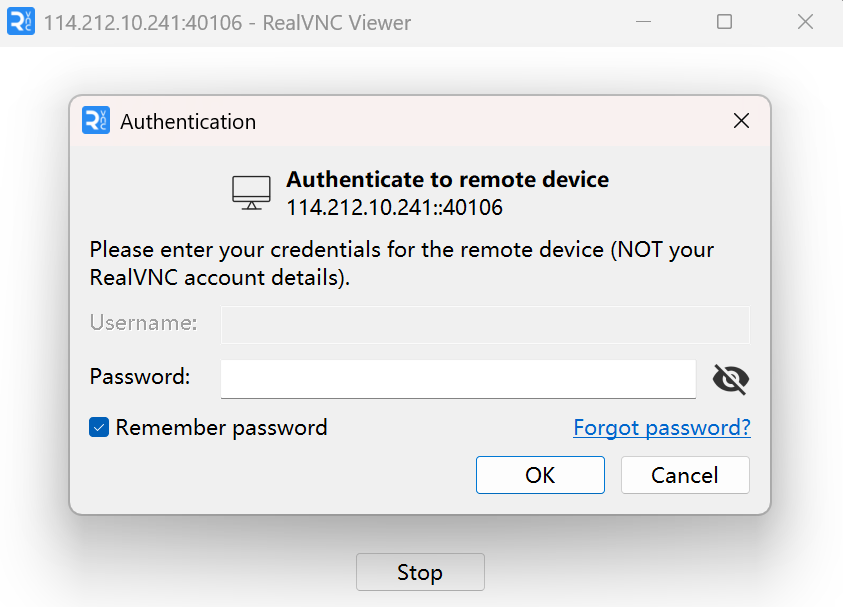Click the main window title text

(227, 22)
